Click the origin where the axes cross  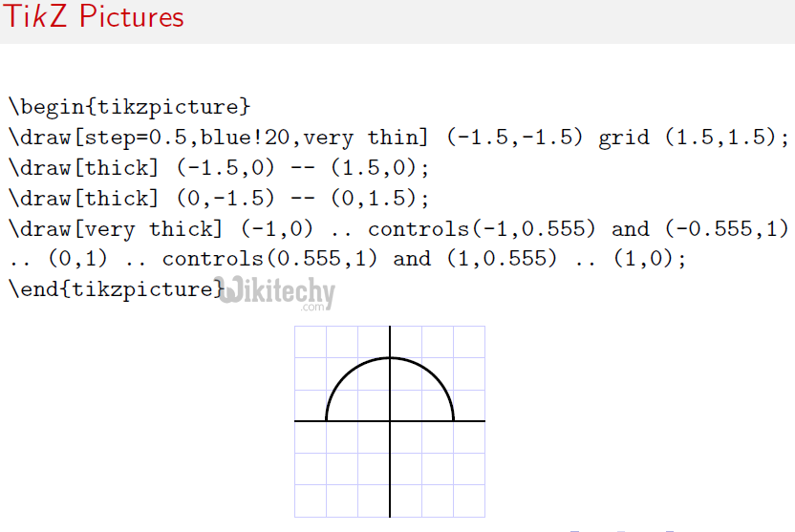pos(390,420)
